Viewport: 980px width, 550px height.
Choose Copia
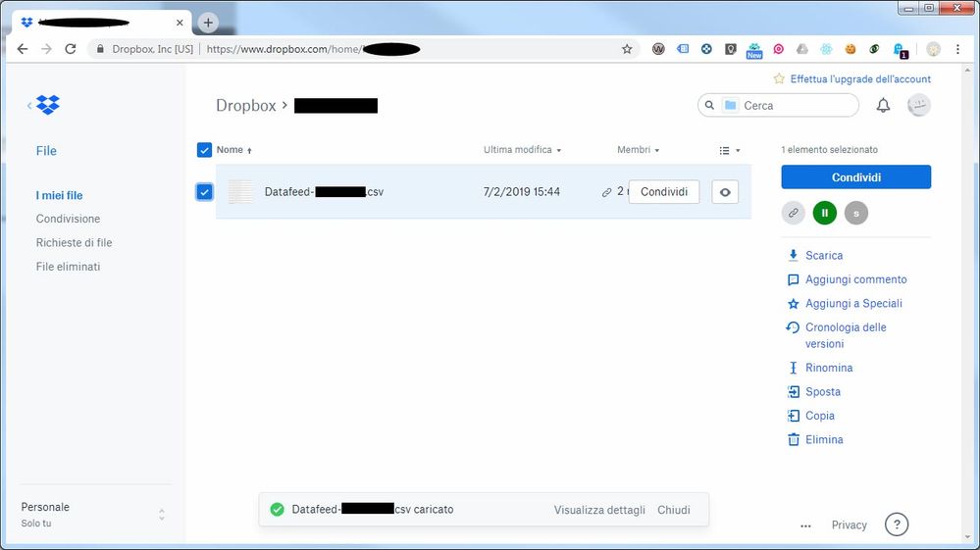tap(819, 416)
